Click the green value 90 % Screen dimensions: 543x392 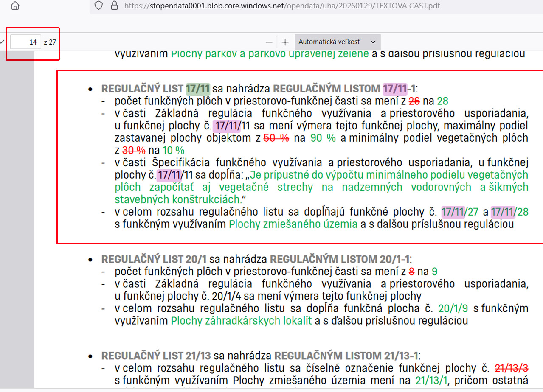(322, 138)
